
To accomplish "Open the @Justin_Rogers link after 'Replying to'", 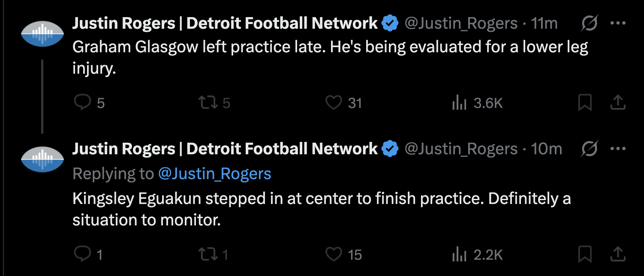I will tap(214, 174).
